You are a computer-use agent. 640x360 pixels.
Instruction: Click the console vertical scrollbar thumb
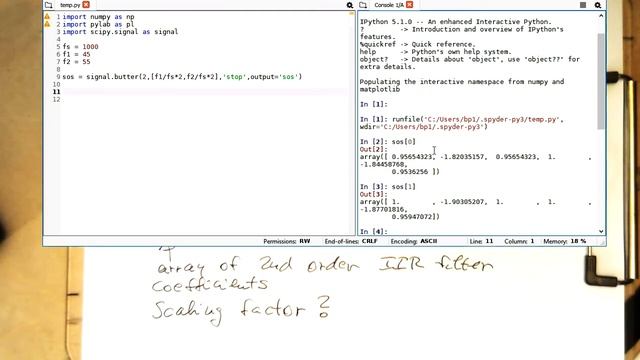pyautogui.click(x=601, y=82)
